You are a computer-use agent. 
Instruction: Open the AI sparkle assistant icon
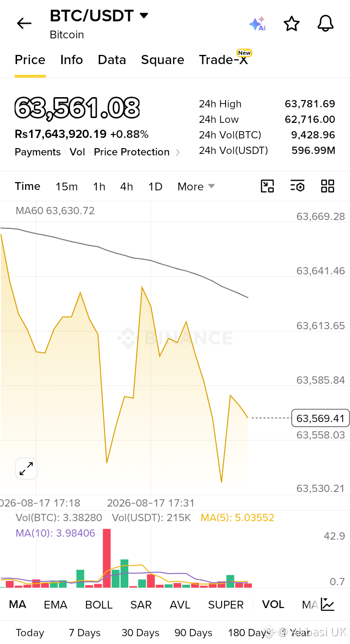(257, 23)
